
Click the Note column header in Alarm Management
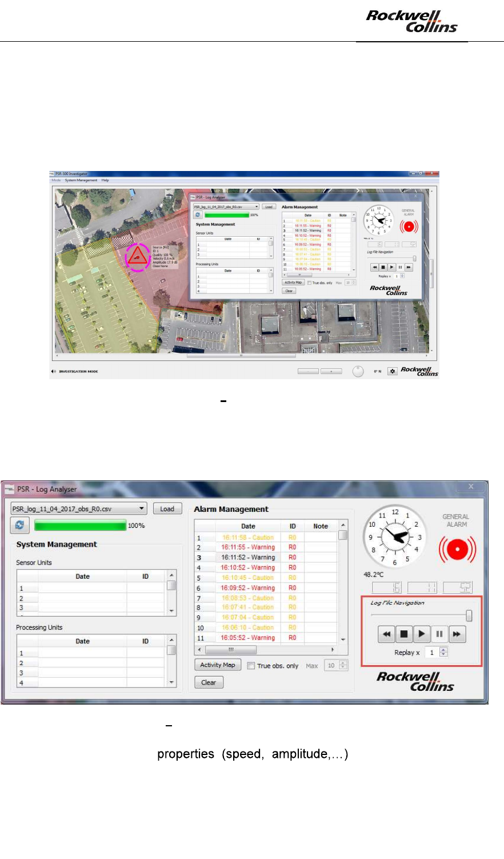point(321,526)
